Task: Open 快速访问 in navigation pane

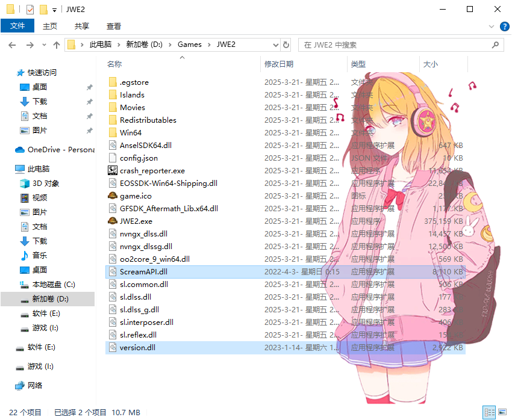Action: 42,72
